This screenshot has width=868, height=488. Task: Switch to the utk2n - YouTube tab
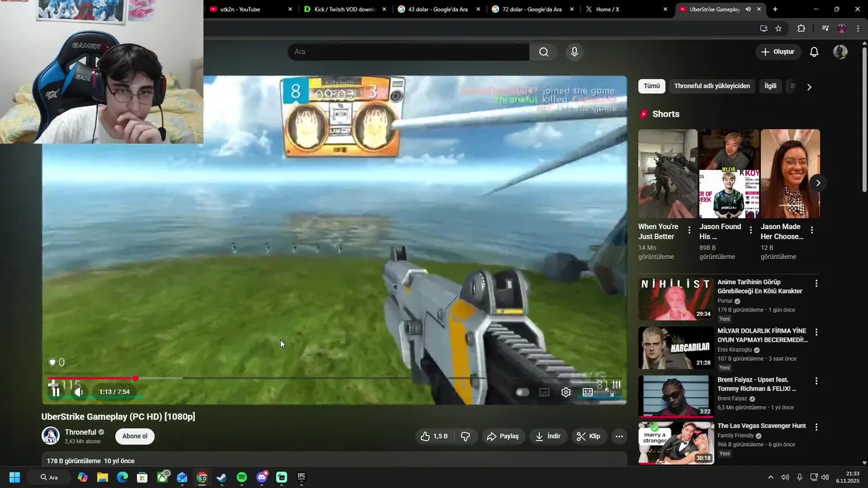click(251, 9)
